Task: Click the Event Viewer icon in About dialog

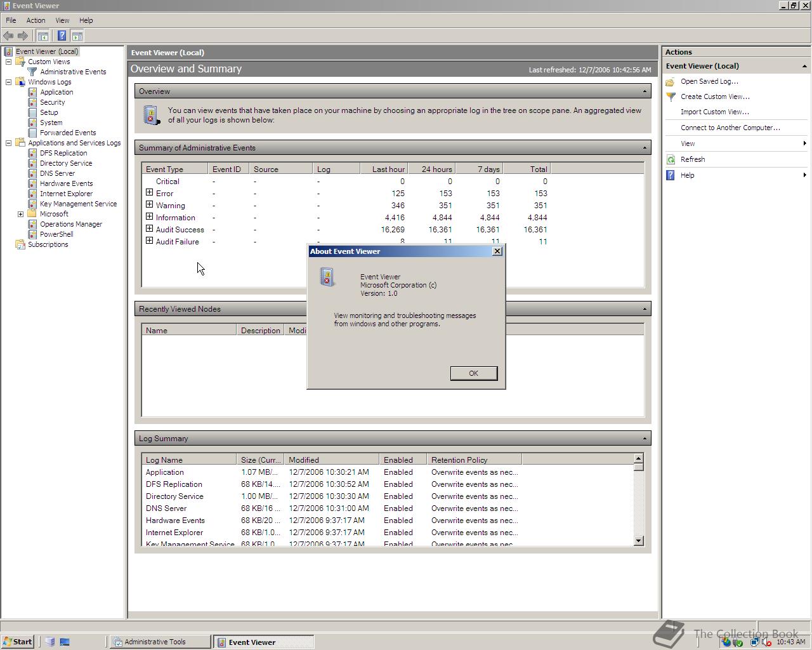Action: point(327,277)
